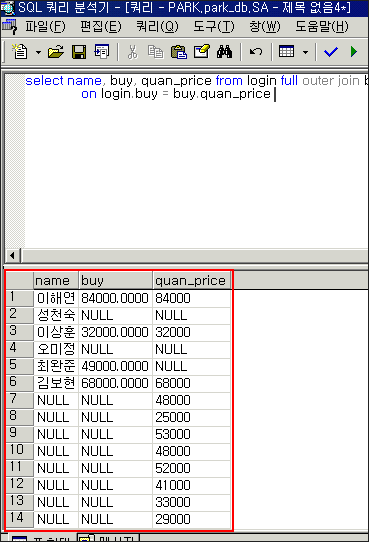Open the 창(W) menu
Image resolution: width=369 pixels, height=542 pixels.
click(x=265, y=27)
